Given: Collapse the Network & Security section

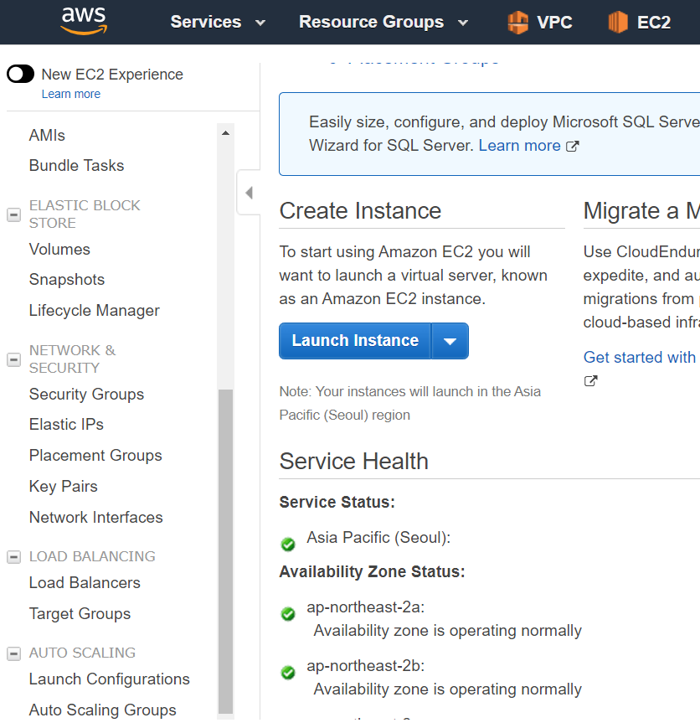Looking at the screenshot, I should pos(14,359).
